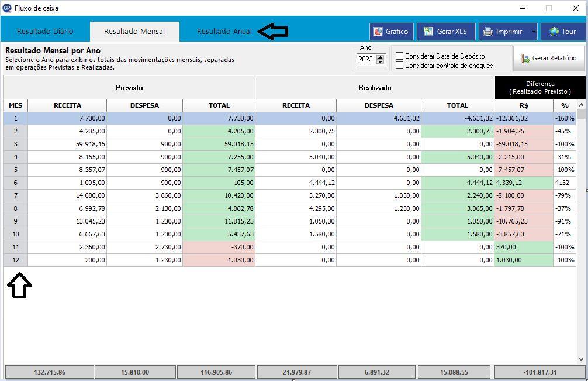
Task: Open the Imprimir dropdown arrow
Action: click(x=533, y=32)
